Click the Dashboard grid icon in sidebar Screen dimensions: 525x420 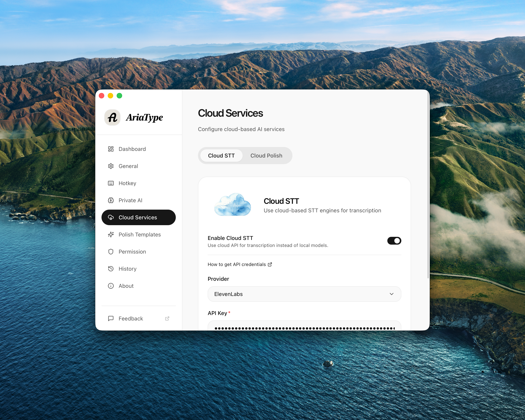[x=111, y=149]
